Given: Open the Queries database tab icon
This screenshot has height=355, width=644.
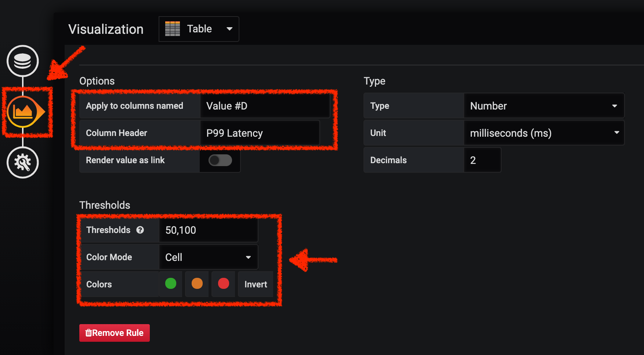Looking at the screenshot, I should tap(23, 61).
